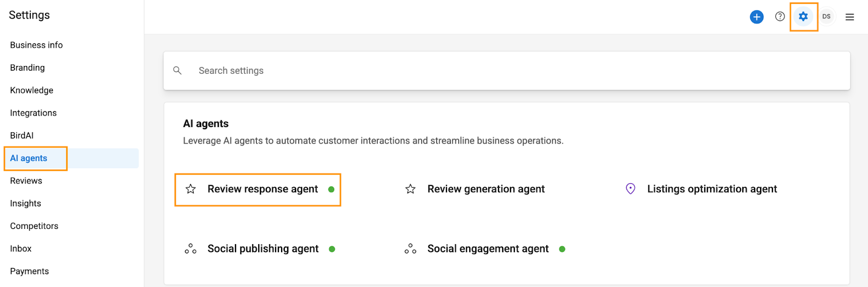The width and height of the screenshot is (868, 287).
Task: Select Knowledge in the sidebar
Action: pyautogui.click(x=31, y=90)
